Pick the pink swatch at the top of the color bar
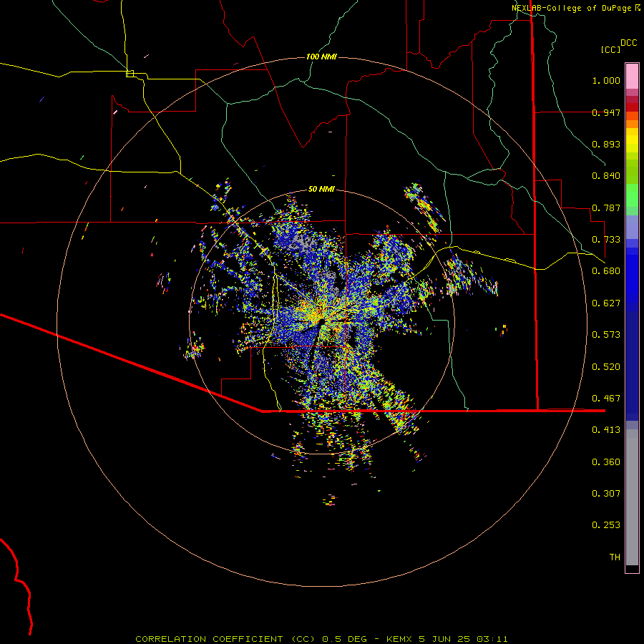Screen dimensions: 644x644 click(x=632, y=77)
